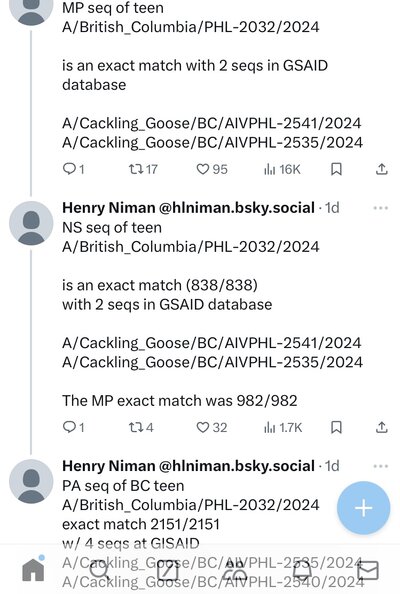
Task: Reply to the NS seq tweet
Action: 73,427
